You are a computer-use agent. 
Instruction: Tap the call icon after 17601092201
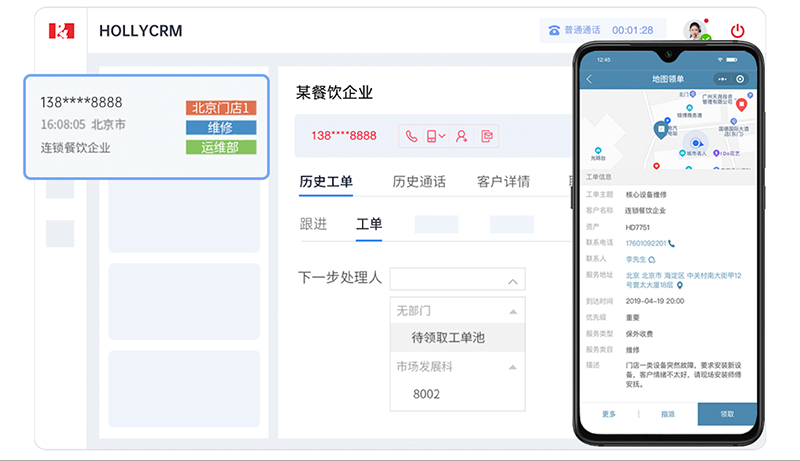[671, 244]
